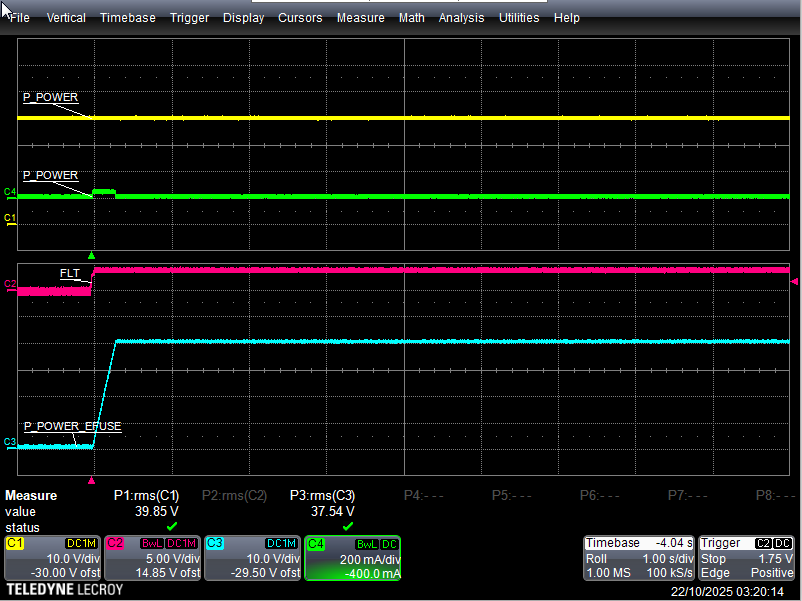Select the C2 ground level indicator
802x601 pixels.
[x=10, y=284]
